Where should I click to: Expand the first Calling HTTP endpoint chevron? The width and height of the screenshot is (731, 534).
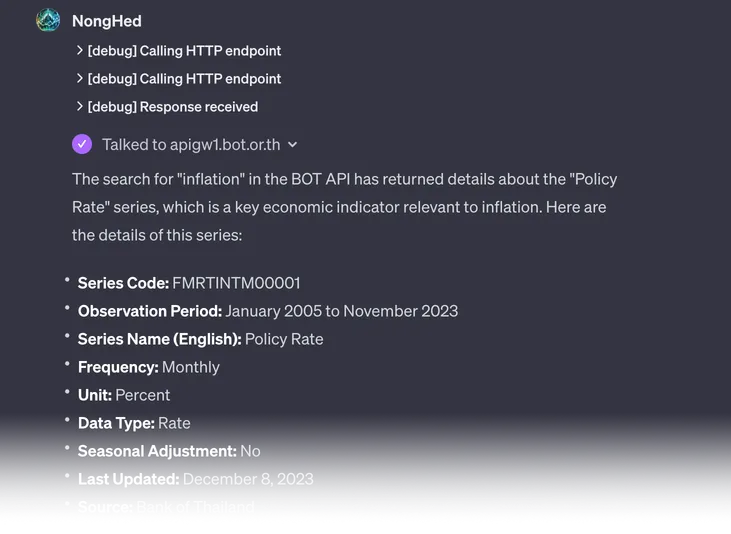click(x=80, y=50)
